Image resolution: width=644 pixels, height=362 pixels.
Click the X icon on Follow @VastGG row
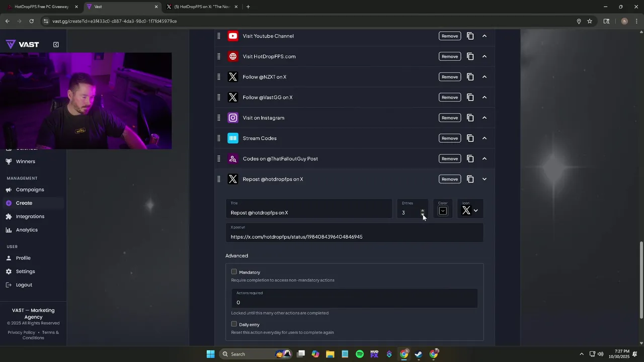click(x=232, y=98)
